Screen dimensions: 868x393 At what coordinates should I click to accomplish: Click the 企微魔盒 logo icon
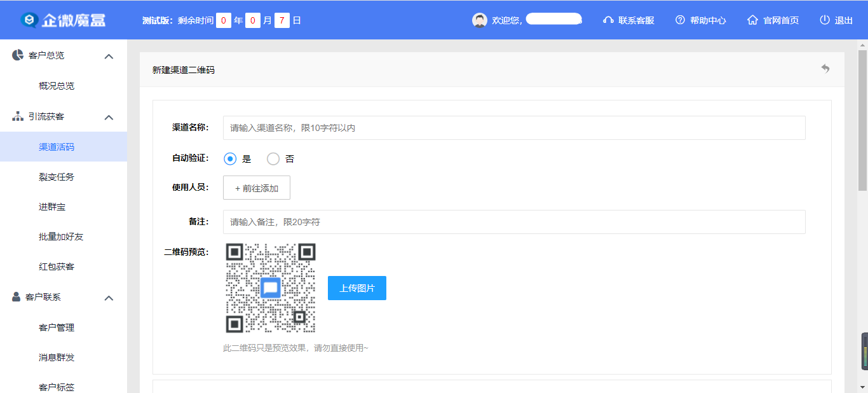(29, 20)
